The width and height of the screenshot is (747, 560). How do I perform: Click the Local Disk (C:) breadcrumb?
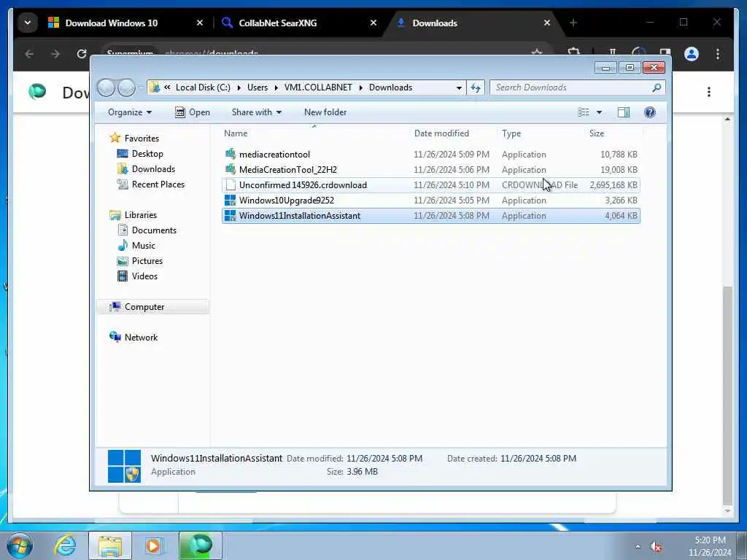click(x=203, y=87)
